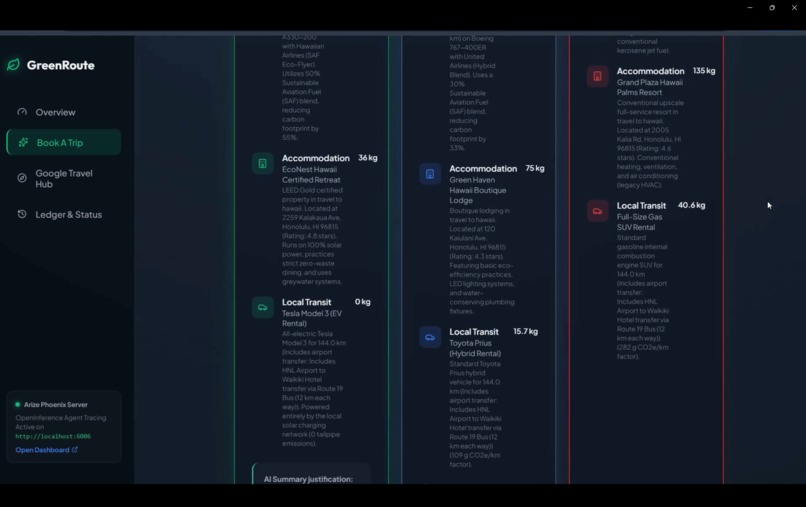Image resolution: width=806 pixels, height=507 pixels.
Task: Click the http://localhost:6006 address
Action: coord(53,436)
